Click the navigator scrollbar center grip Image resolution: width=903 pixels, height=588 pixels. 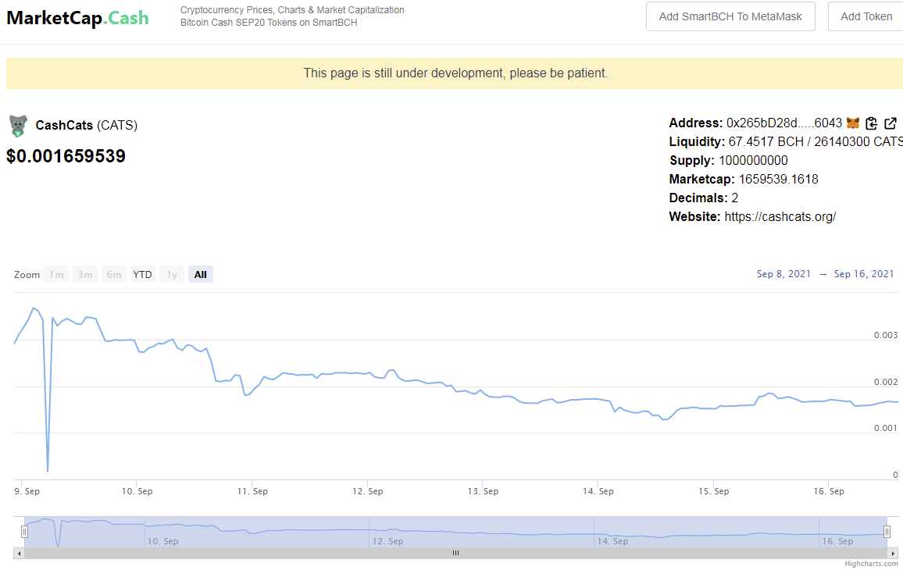point(455,554)
